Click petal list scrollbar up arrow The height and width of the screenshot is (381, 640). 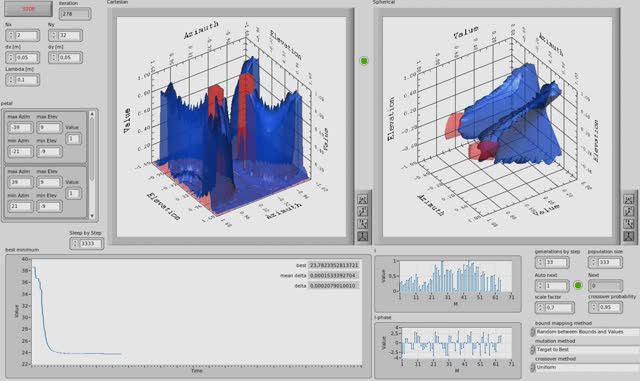[92, 114]
